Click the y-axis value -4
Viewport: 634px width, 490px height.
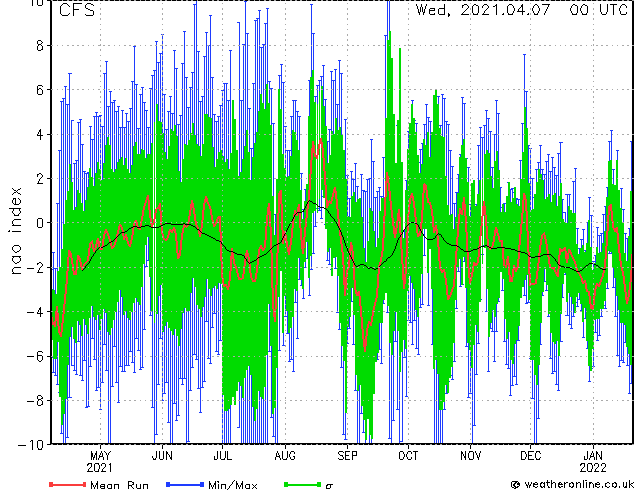point(35,312)
